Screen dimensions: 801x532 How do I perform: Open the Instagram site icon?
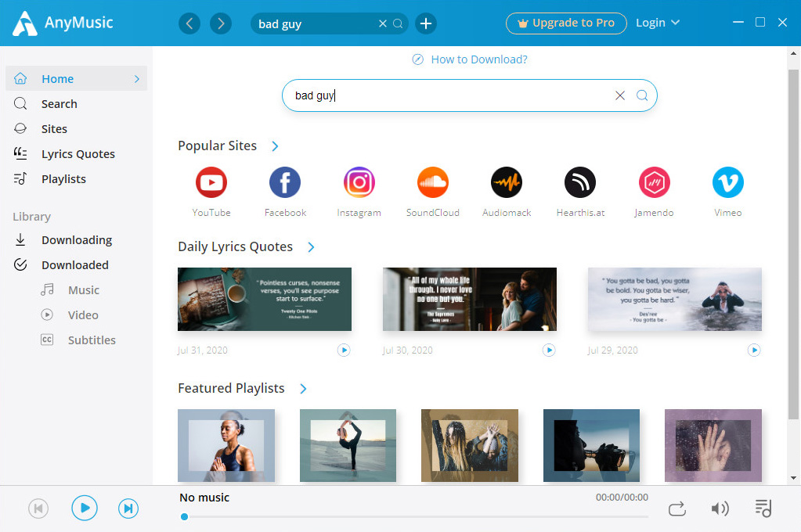(x=359, y=182)
